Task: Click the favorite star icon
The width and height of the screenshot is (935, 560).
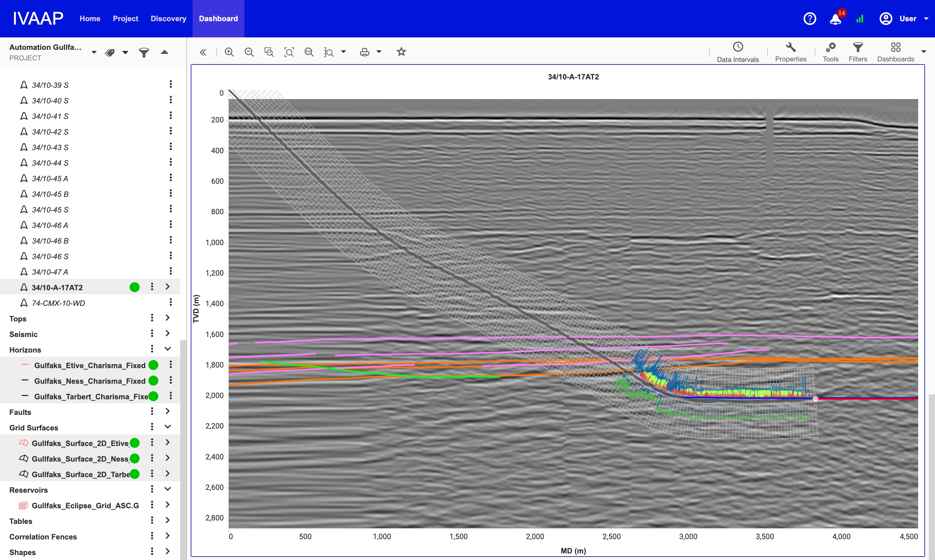Action: (401, 52)
